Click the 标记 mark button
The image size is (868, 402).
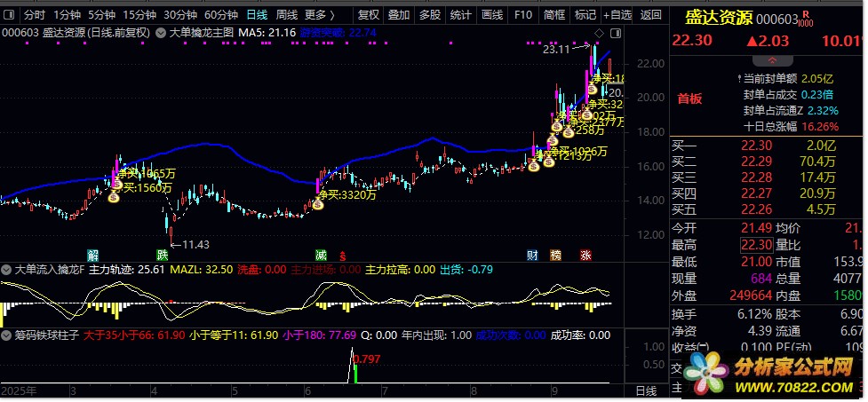[x=585, y=15]
